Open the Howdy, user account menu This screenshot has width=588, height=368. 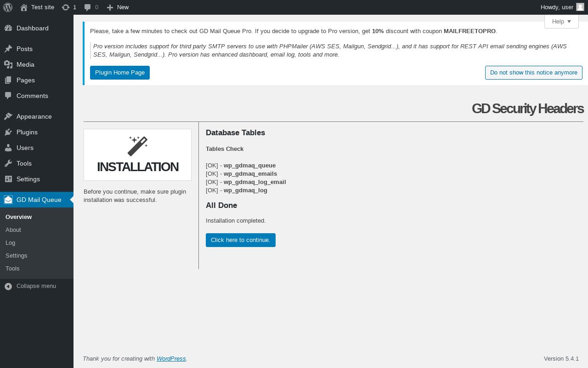pyautogui.click(x=562, y=7)
